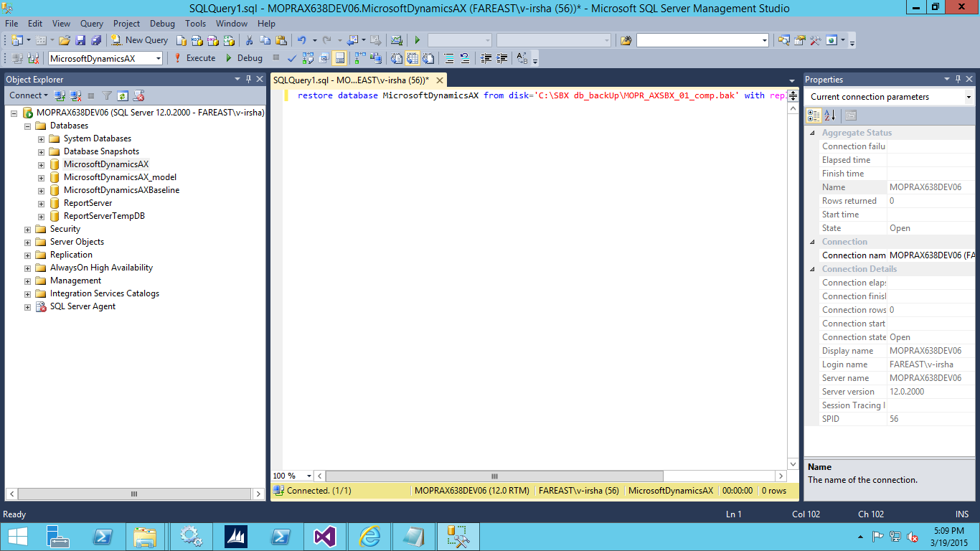The image size is (980, 551).
Task: Click the Database Engine Query icon
Action: (182, 40)
